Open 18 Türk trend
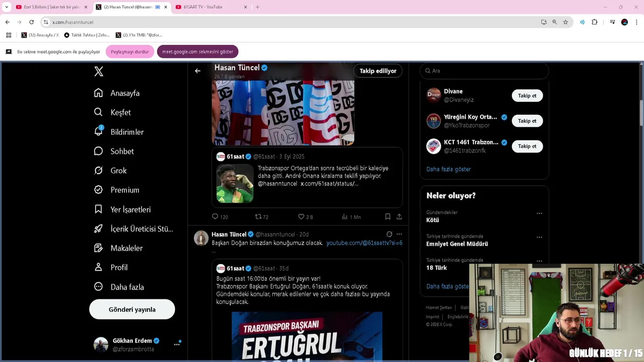Screen dimensions: 644x362 436,267
